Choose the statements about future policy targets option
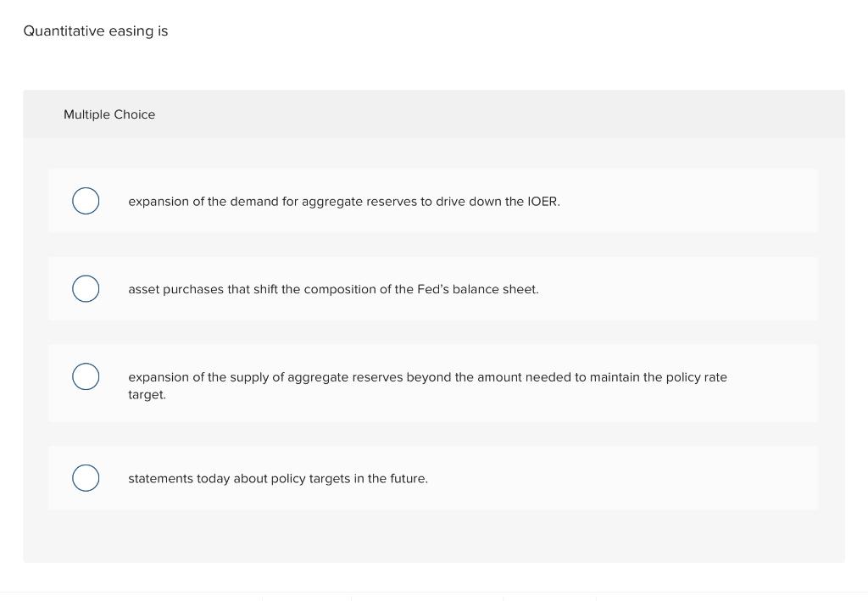This screenshot has width=868, height=601. click(278, 478)
